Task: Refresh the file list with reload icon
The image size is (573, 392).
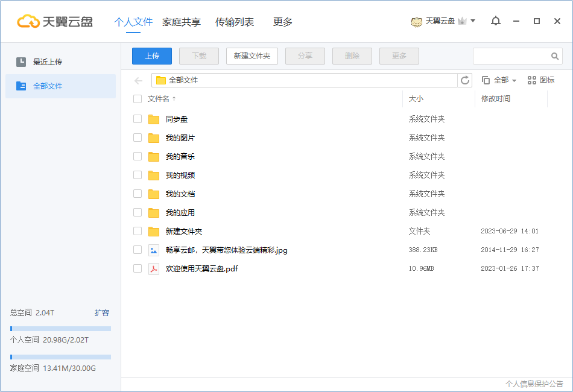Action: (x=465, y=80)
